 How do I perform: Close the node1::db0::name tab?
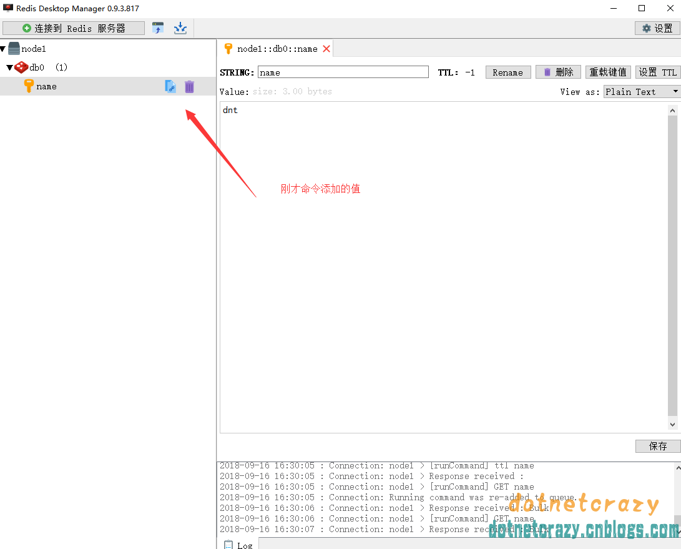(327, 49)
